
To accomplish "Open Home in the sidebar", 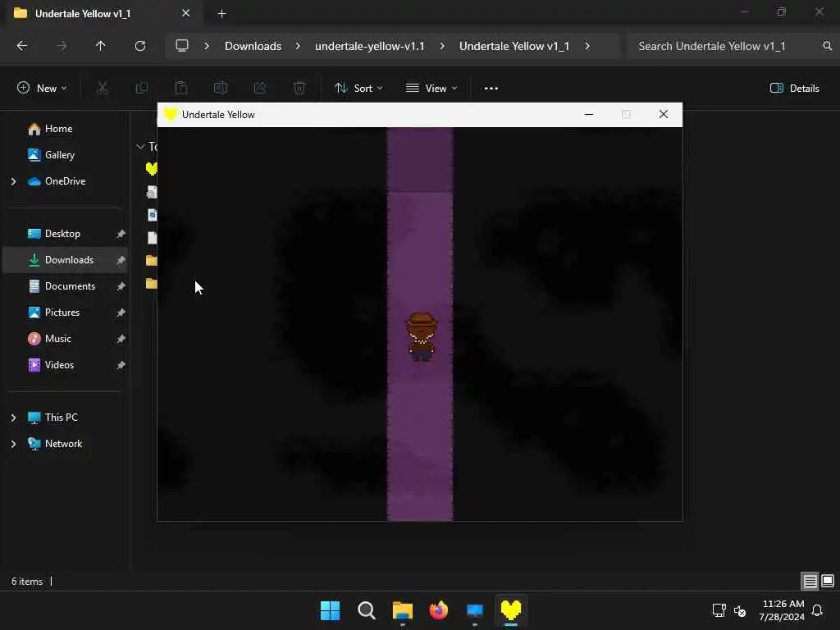I will tap(58, 129).
